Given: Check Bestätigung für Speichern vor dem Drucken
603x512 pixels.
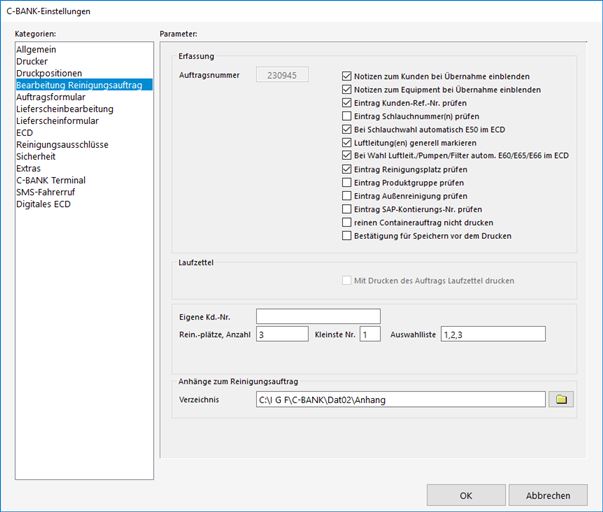Looking at the screenshot, I should click(347, 236).
